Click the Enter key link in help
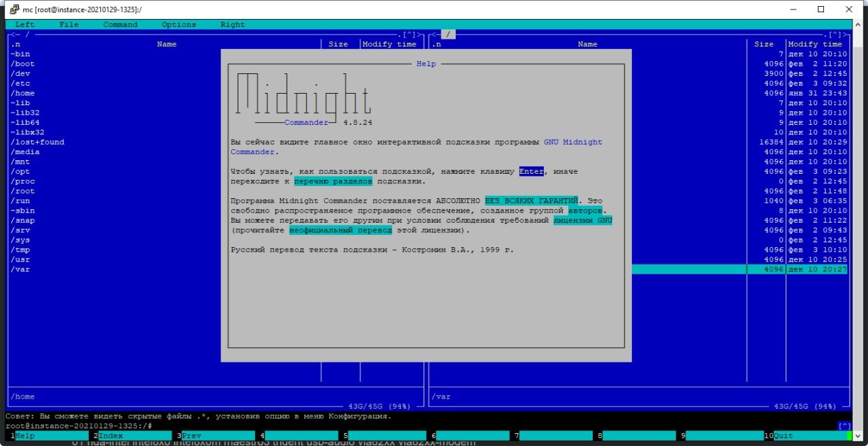Viewport: 868px width, 446px height. click(532, 172)
